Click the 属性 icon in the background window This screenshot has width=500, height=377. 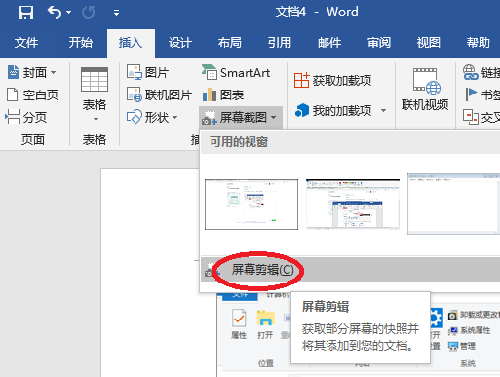coord(239,317)
